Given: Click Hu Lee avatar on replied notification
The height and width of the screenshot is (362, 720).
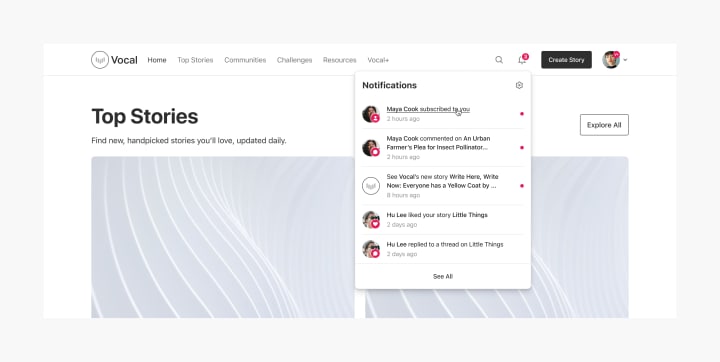Looking at the screenshot, I should tap(371, 249).
